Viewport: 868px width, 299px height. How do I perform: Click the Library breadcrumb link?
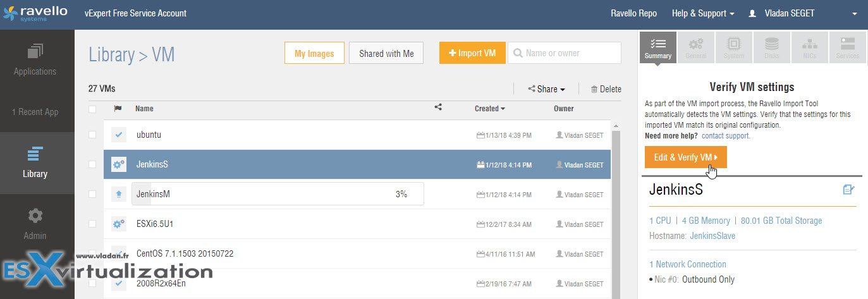pyautogui.click(x=112, y=55)
